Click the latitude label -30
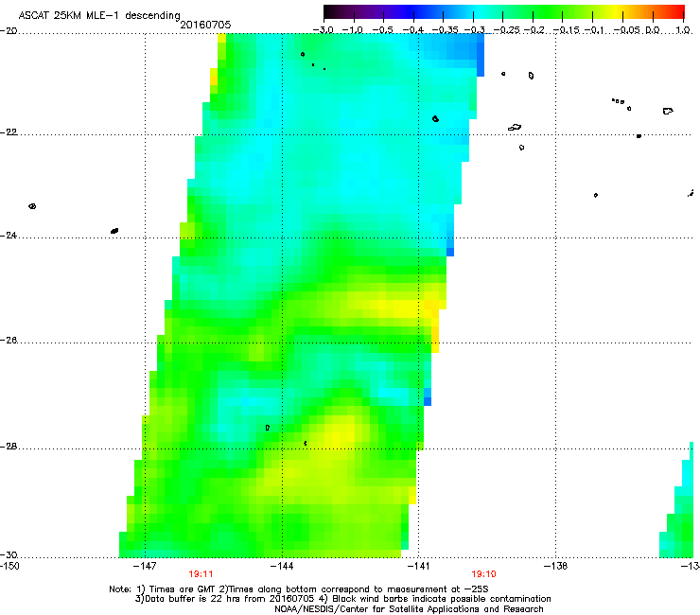The image size is (700, 615). (9, 555)
